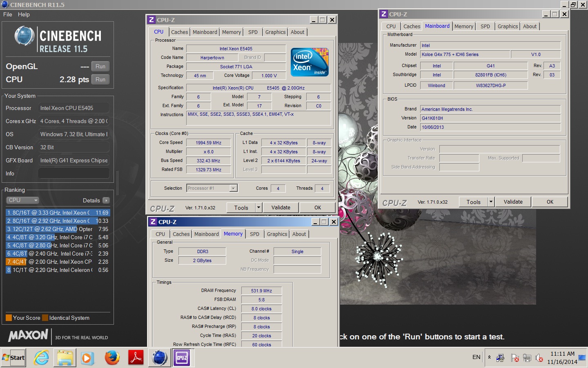Open Graphics tab in the Memory window
Screen dimensions: 588x368
pyautogui.click(x=277, y=234)
